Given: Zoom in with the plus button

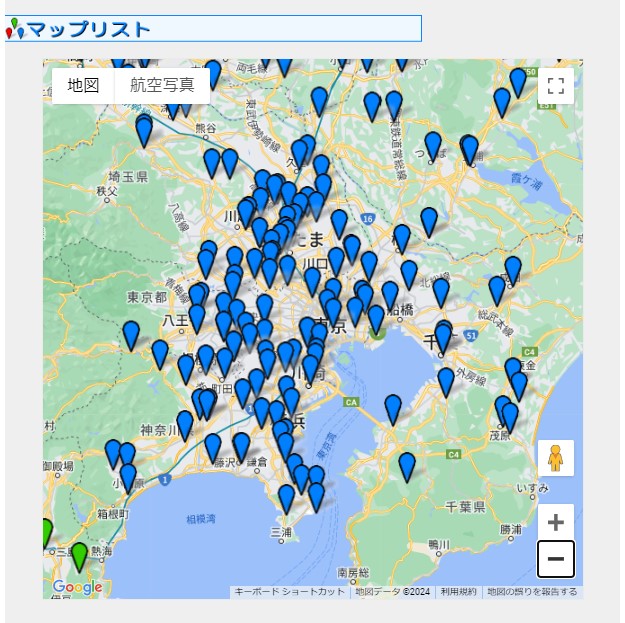Looking at the screenshot, I should 556,522.
